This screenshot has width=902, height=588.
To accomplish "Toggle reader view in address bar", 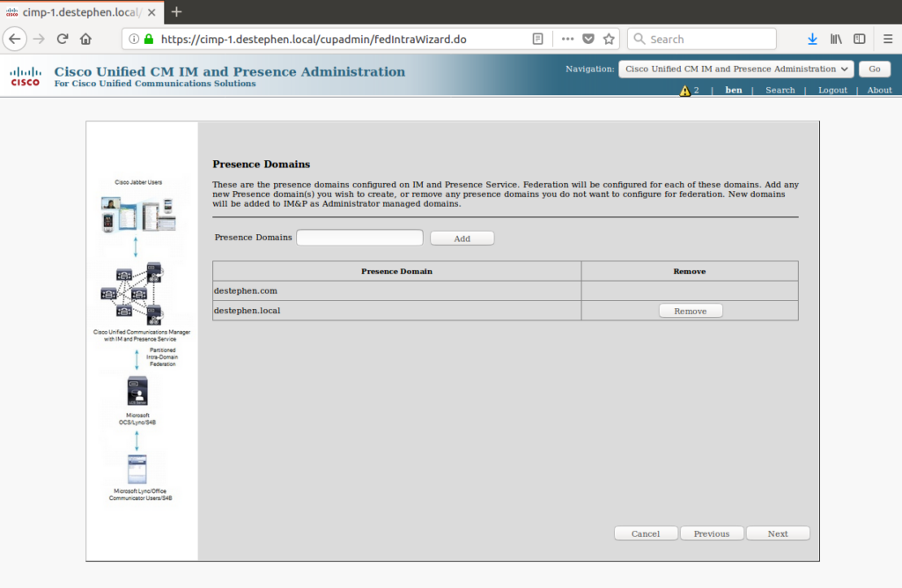I will point(537,39).
